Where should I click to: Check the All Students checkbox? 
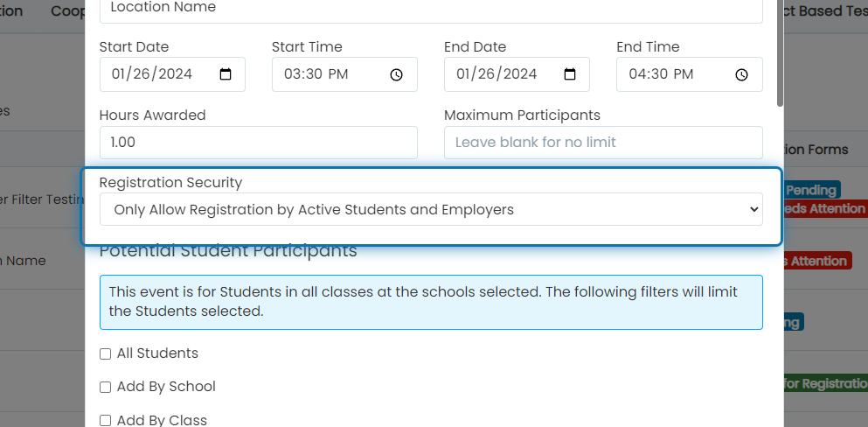(105, 353)
